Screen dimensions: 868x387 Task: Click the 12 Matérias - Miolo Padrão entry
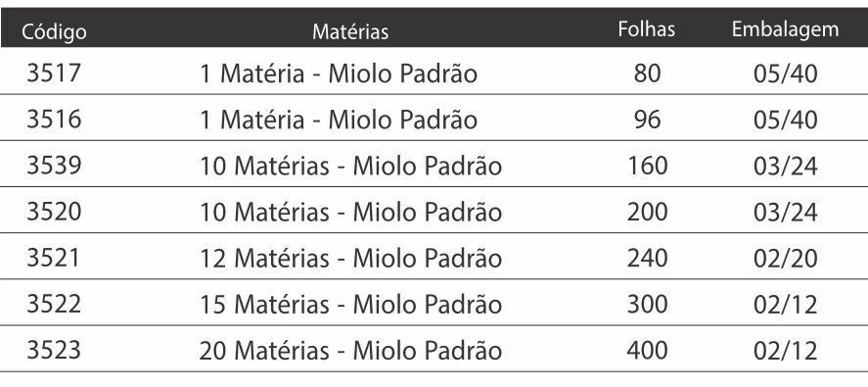click(350, 259)
